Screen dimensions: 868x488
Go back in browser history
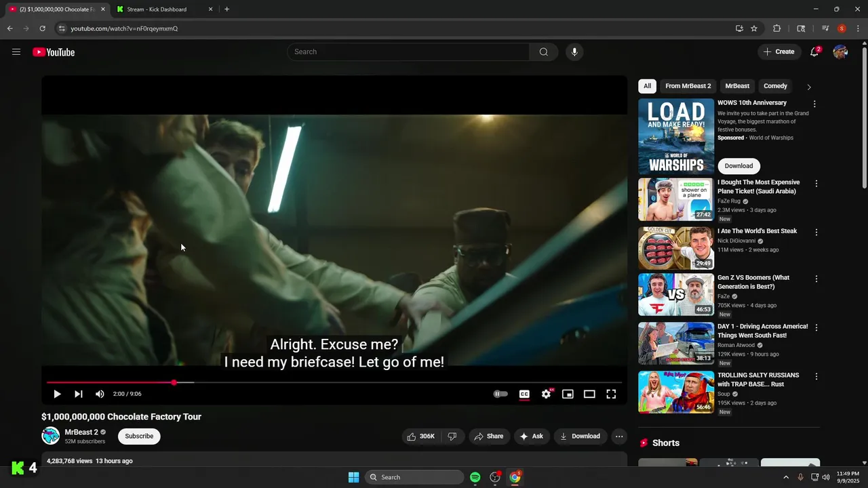point(9,28)
